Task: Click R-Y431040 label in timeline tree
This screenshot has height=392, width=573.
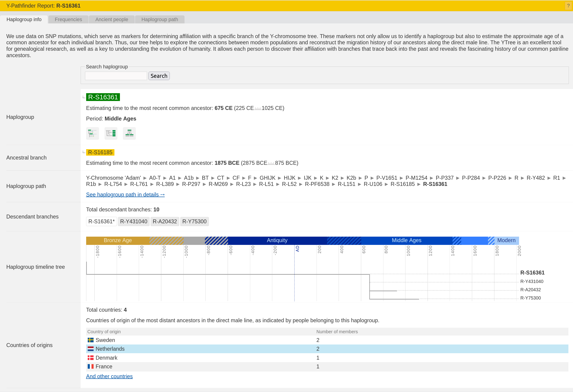Action: (x=532, y=281)
